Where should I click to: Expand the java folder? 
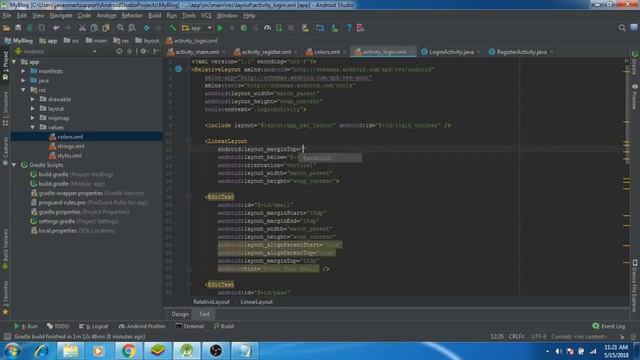click(x=23, y=80)
